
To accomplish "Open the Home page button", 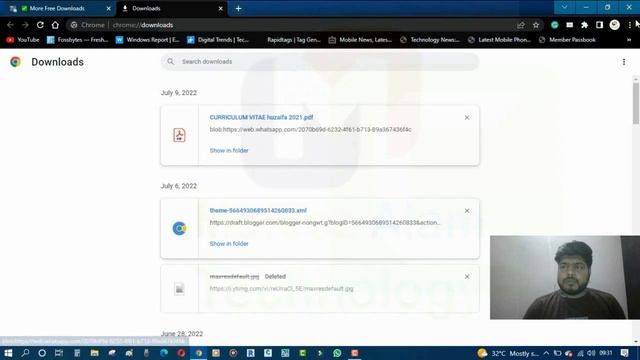I will [55, 25].
